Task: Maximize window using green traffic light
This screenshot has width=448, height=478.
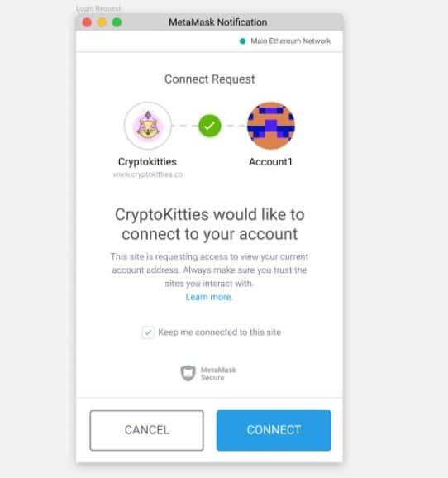Action: click(x=117, y=22)
